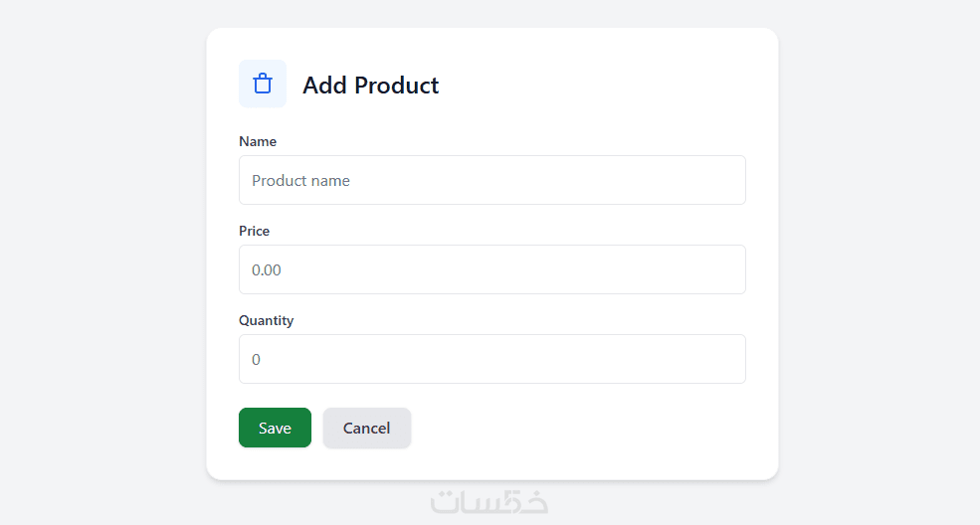Screen dimensions: 980x525
Task: Select the Quantity input box
Action: (x=491, y=359)
